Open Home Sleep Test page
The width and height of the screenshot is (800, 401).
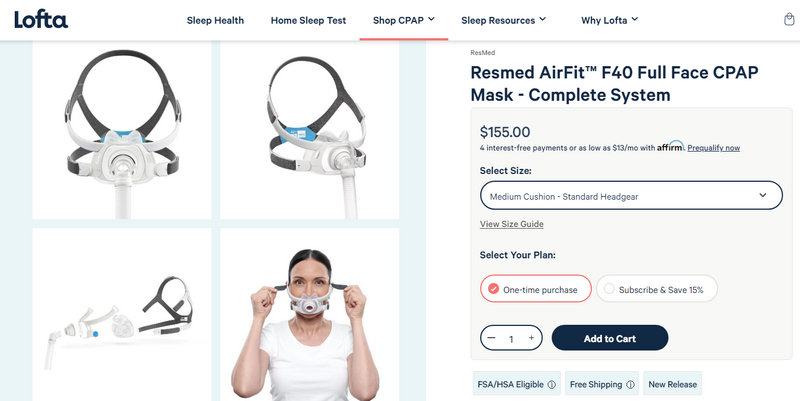(x=308, y=20)
